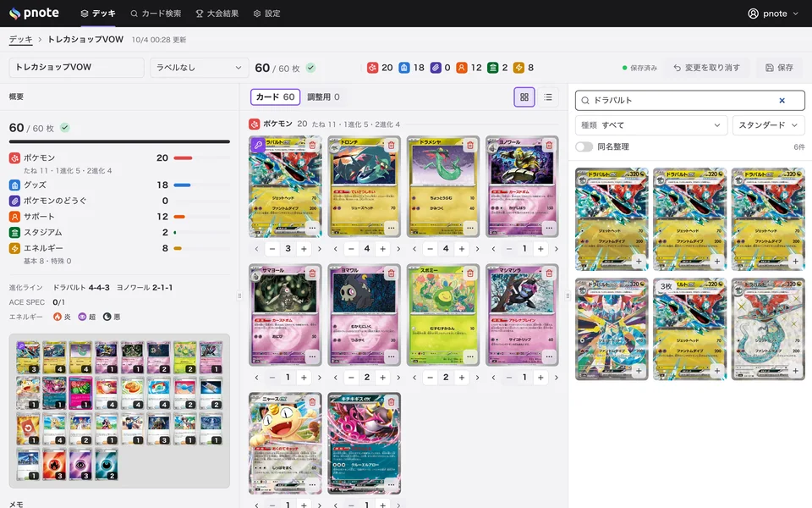Click previous arrow beside ヨマワル counter

(x=336, y=378)
